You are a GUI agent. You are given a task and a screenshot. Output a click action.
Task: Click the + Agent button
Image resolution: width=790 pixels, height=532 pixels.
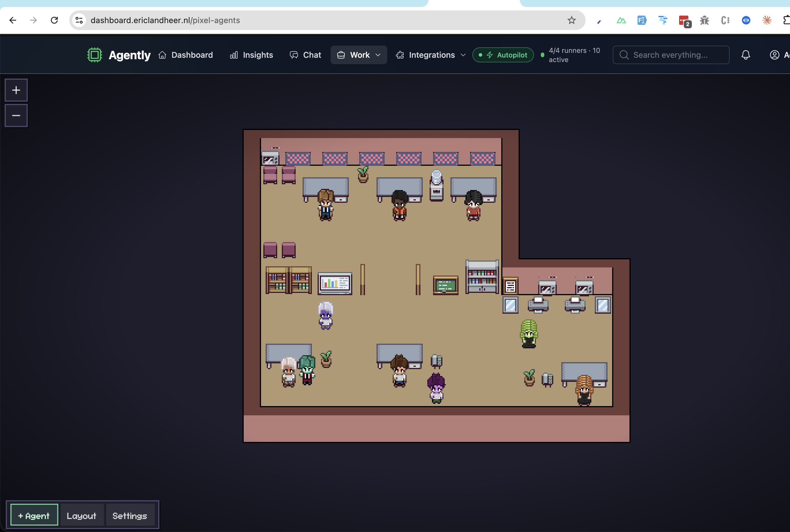pyautogui.click(x=33, y=515)
